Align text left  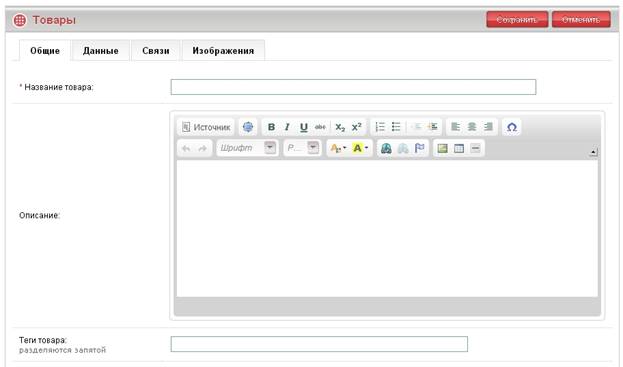pyautogui.click(x=455, y=127)
